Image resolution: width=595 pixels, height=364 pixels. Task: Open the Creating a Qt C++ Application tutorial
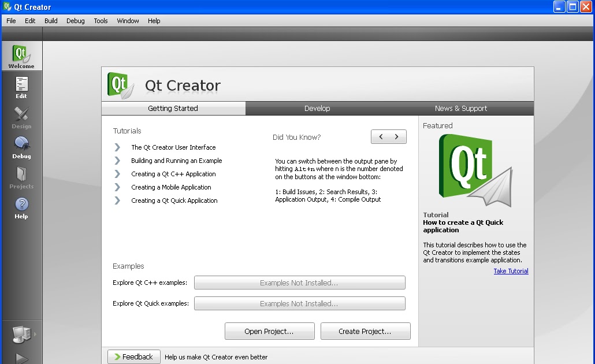(x=173, y=174)
